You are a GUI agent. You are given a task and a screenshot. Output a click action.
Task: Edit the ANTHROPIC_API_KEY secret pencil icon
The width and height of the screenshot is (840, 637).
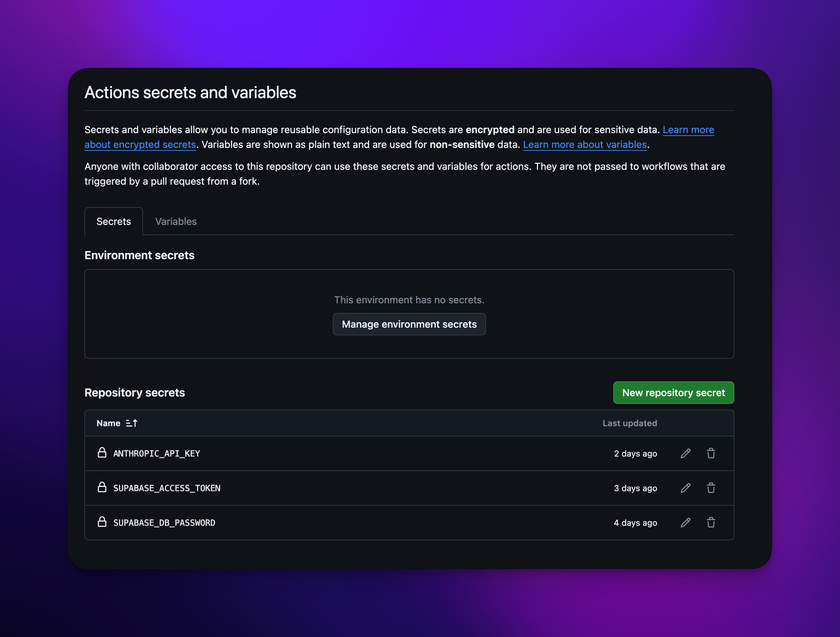685,453
